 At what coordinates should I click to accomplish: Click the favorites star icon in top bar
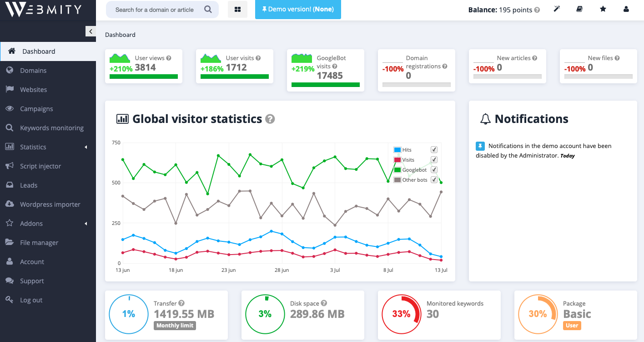click(x=603, y=9)
